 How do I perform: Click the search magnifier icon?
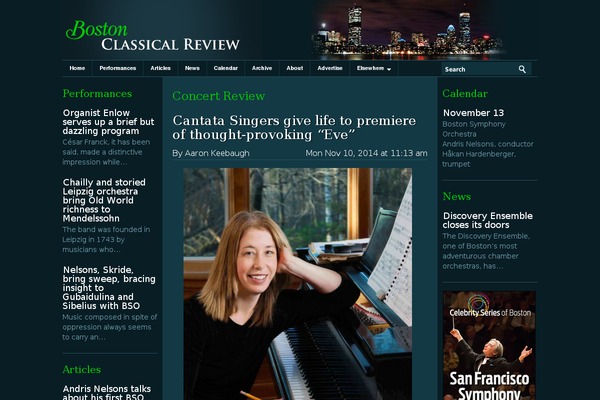click(522, 69)
